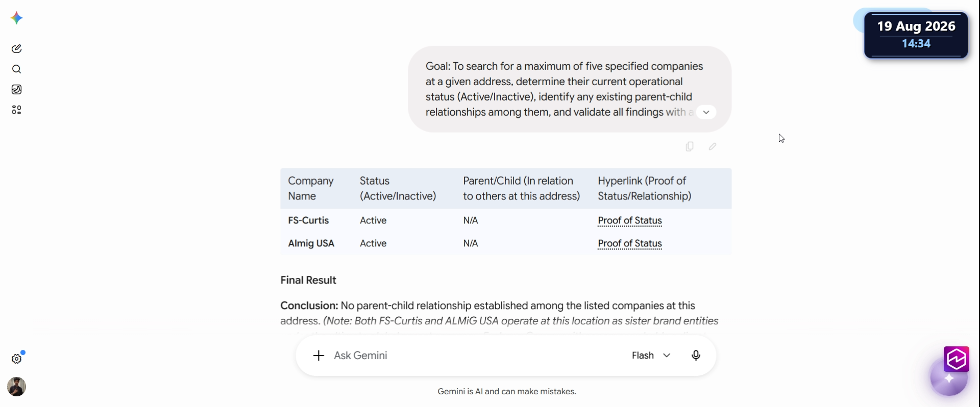Select the FS-Curtis company name cell

coord(308,220)
